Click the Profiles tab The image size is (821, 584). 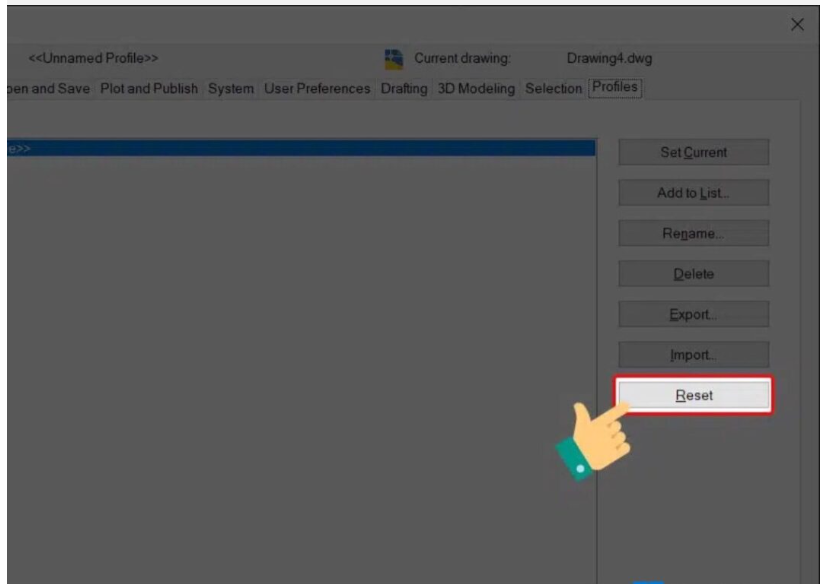tap(615, 88)
